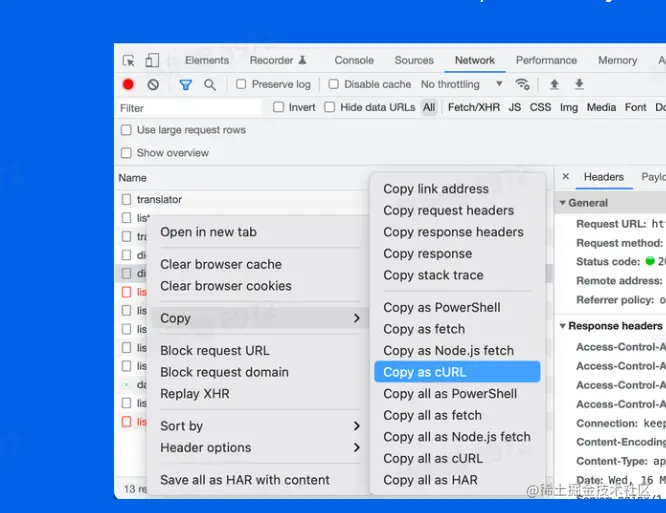Choose Copy as fetch
The width and height of the screenshot is (666, 513).
[x=457, y=329]
